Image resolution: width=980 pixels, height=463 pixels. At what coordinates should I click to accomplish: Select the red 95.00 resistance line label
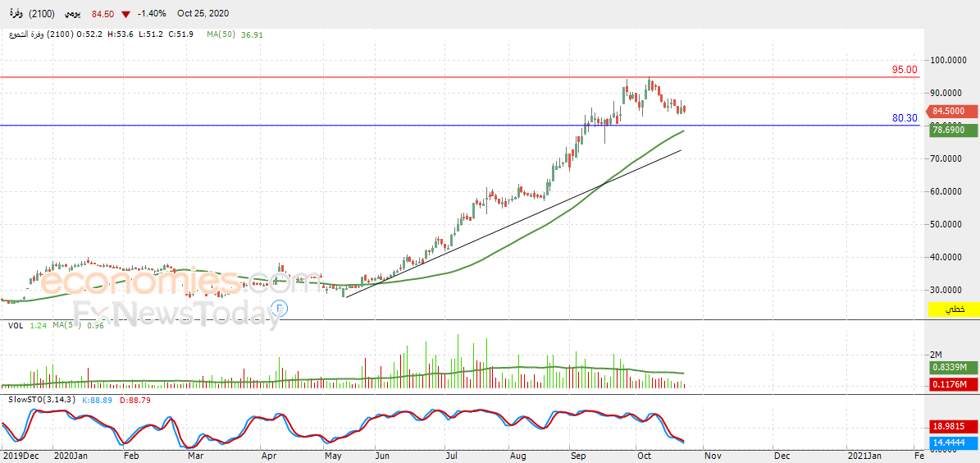point(904,70)
